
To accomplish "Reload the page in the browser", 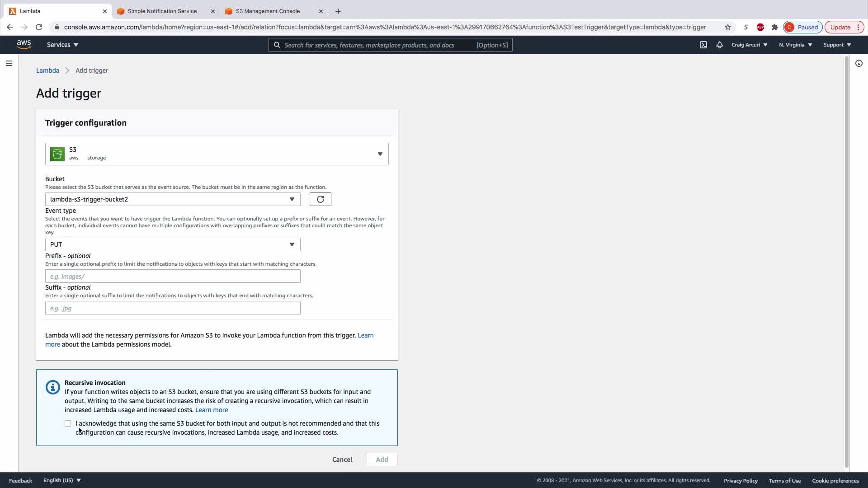I will (x=39, y=27).
